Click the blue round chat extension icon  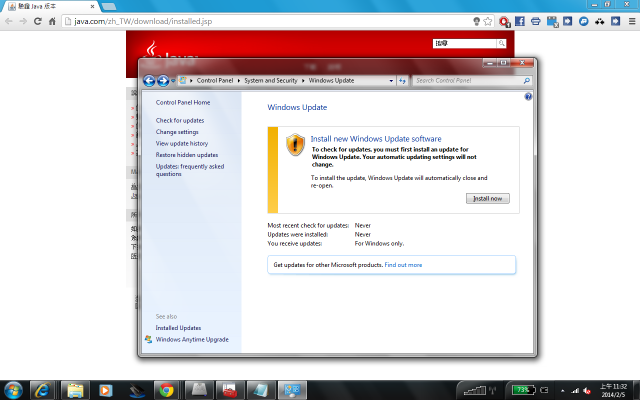coord(584,21)
